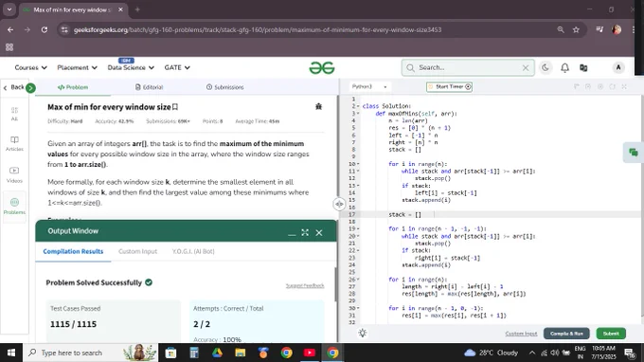644x362 pixels.
Task: Collapse code fold at line 2
Action: tap(358, 106)
